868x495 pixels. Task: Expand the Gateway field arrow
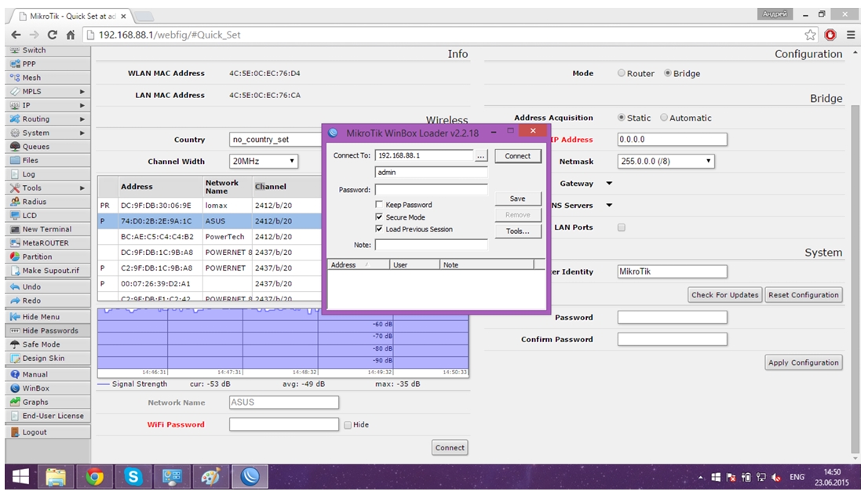(x=609, y=184)
